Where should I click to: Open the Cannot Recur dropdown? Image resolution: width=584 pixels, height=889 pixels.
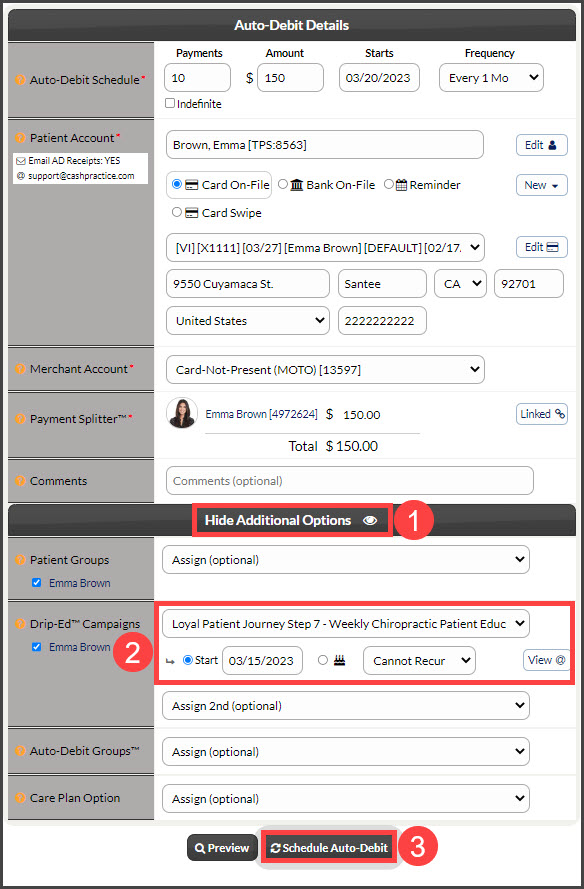tap(419, 661)
